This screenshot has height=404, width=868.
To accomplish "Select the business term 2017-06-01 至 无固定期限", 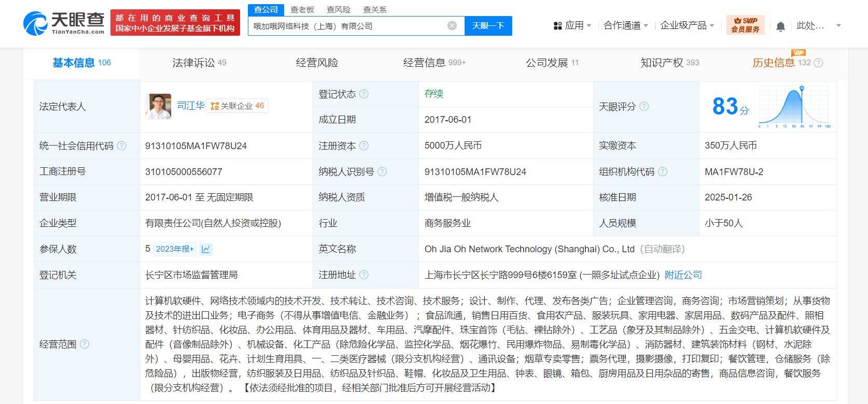I will (199, 197).
